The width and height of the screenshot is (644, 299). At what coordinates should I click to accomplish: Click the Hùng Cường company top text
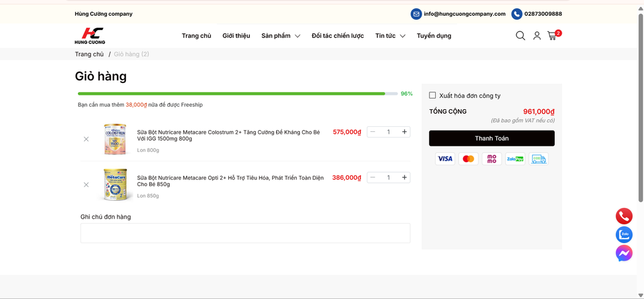coord(104,14)
